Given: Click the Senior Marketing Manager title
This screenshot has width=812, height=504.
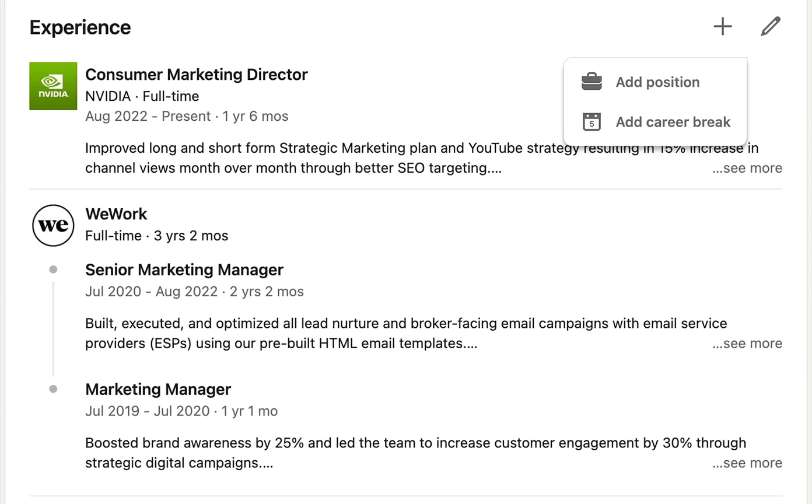Looking at the screenshot, I should pyautogui.click(x=184, y=270).
